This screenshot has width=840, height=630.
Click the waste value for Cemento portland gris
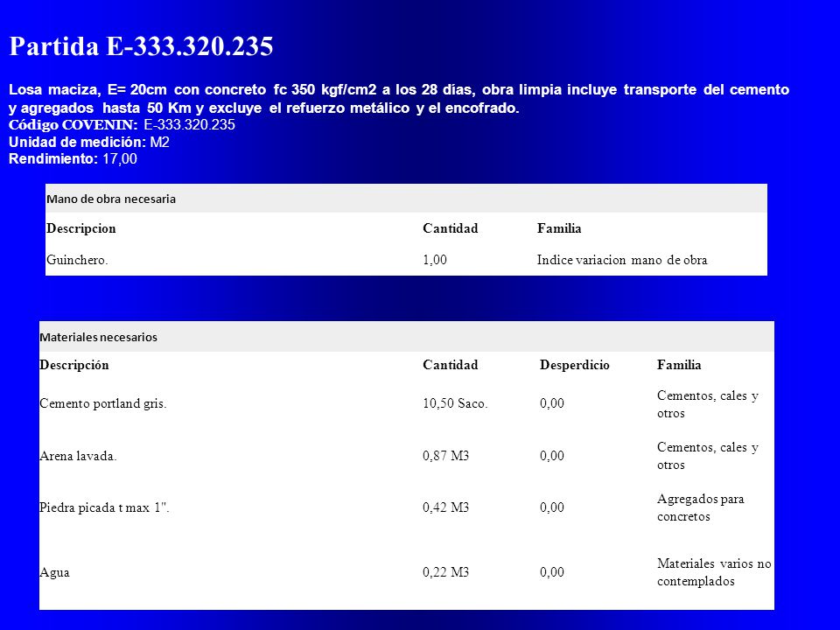[552, 403]
